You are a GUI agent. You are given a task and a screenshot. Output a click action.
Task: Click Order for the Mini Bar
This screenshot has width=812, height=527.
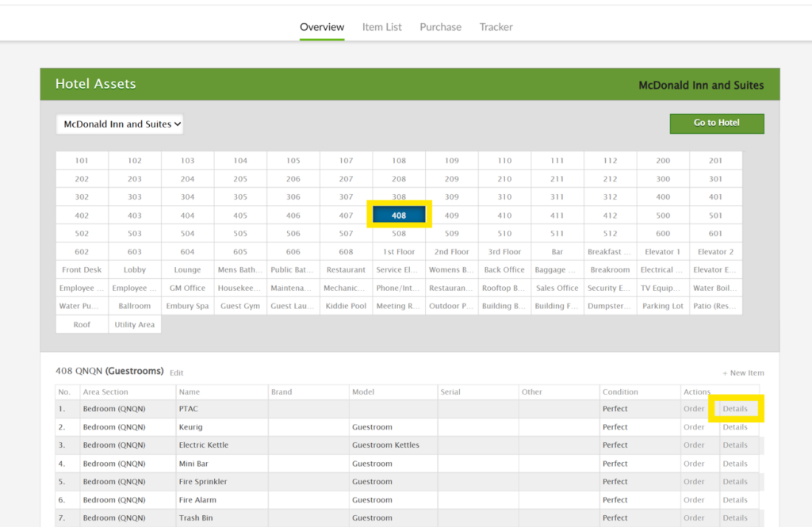(694, 464)
